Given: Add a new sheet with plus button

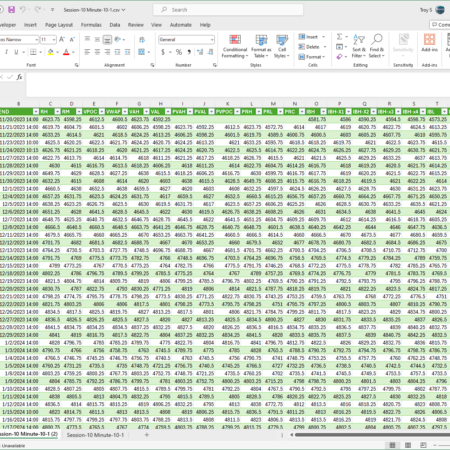Looking at the screenshot, I should [x=146, y=435].
